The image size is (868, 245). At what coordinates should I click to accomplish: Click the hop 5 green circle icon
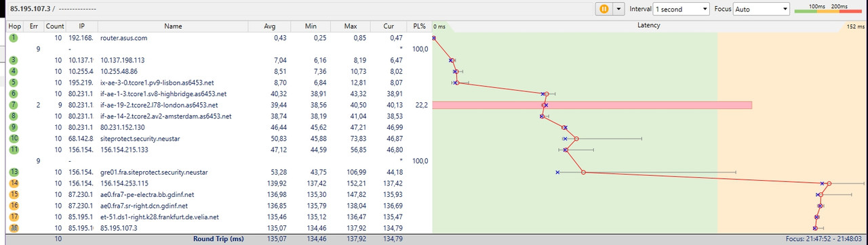click(x=13, y=83)
